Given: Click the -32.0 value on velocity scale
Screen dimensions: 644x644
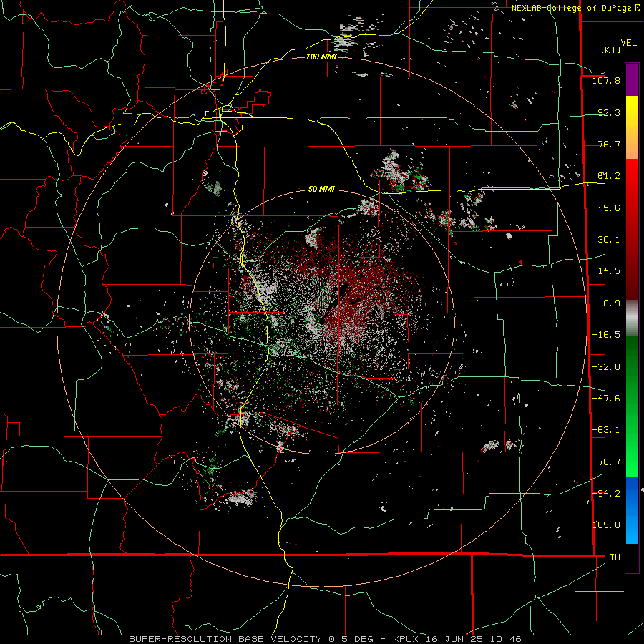Looking at the screenshot, I should pos(606,367).
